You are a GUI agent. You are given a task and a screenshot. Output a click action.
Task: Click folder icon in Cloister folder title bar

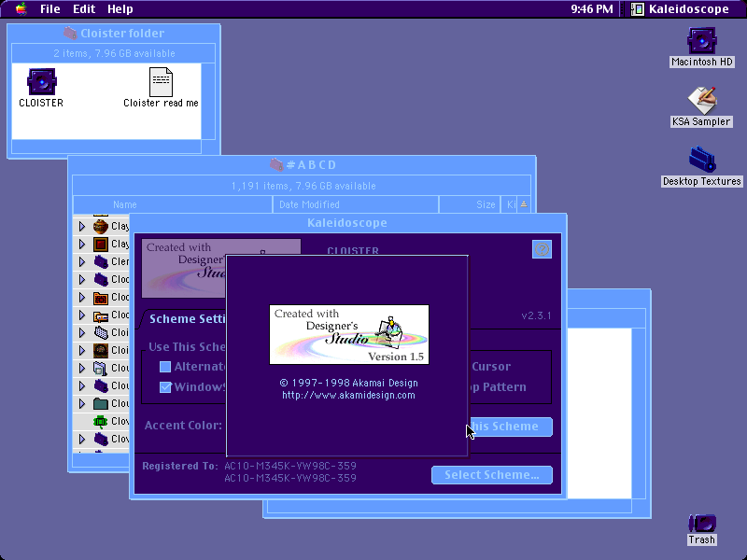(x=71, y=33)
